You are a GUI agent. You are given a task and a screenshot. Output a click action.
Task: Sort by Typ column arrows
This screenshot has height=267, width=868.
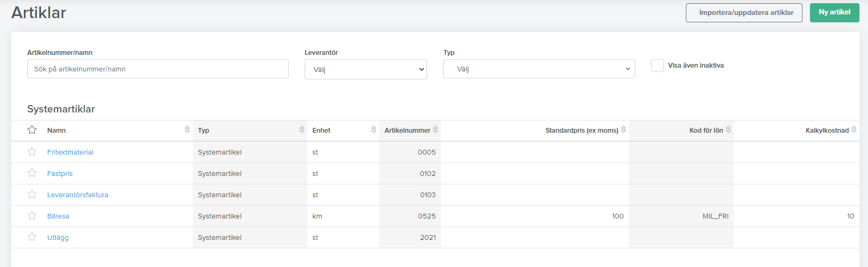pyautogui.click(x=301, y=130)
